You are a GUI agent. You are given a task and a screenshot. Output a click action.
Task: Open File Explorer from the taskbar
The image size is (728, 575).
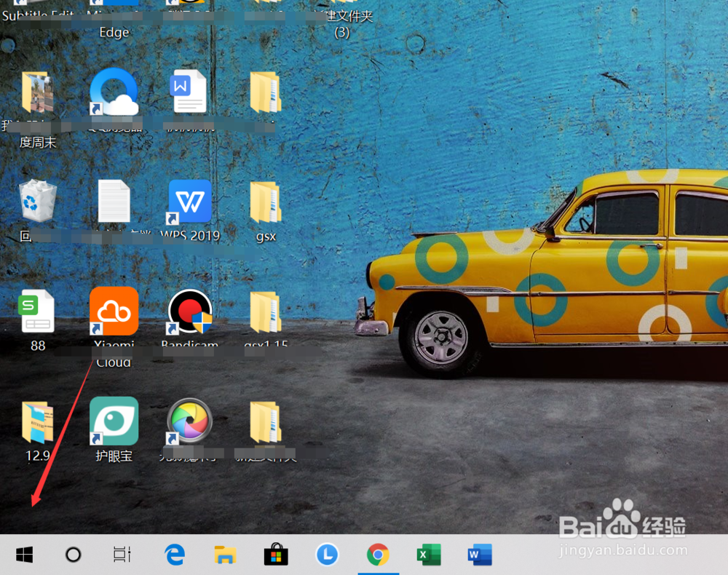(225, 555)
